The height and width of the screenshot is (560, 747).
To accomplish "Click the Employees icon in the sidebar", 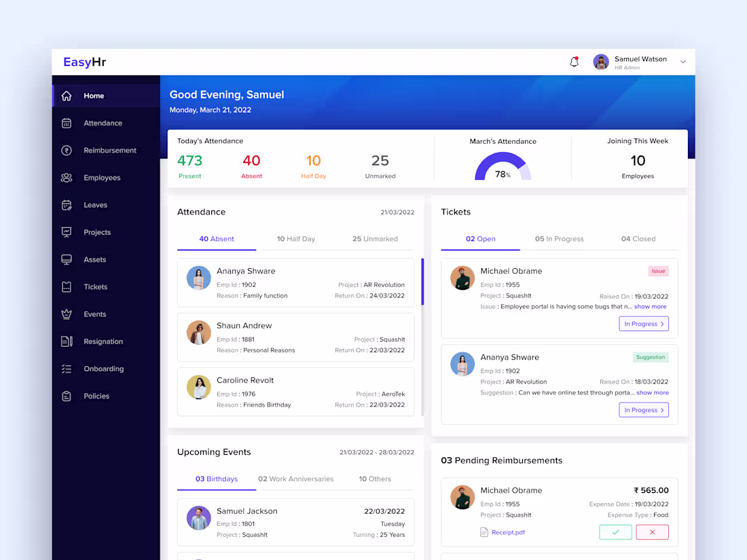I will (x=67, y=177).
